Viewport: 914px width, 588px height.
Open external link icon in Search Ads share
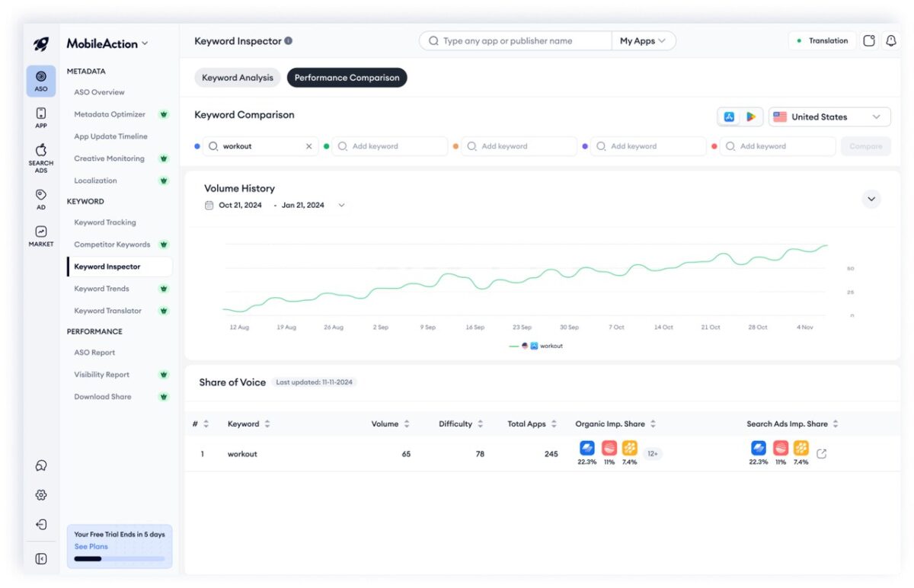(822, 454)
